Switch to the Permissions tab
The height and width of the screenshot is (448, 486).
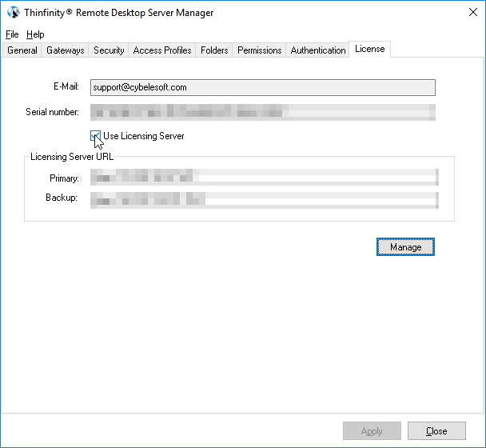pos(260,50)
